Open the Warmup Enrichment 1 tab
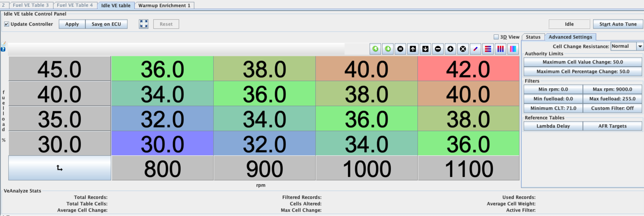 [164, 5]
